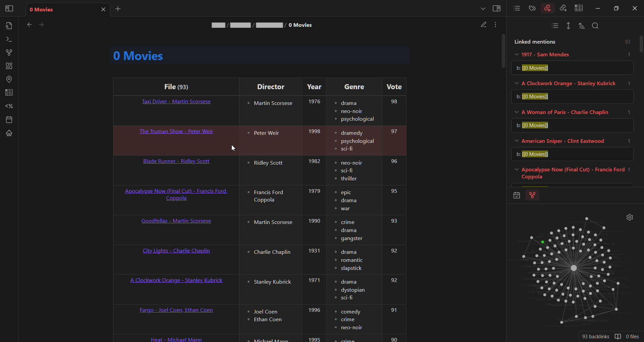Open Apocalypse Now (Final Cut) table link
This screenshot has width=644, height=342.
[176, 194]
